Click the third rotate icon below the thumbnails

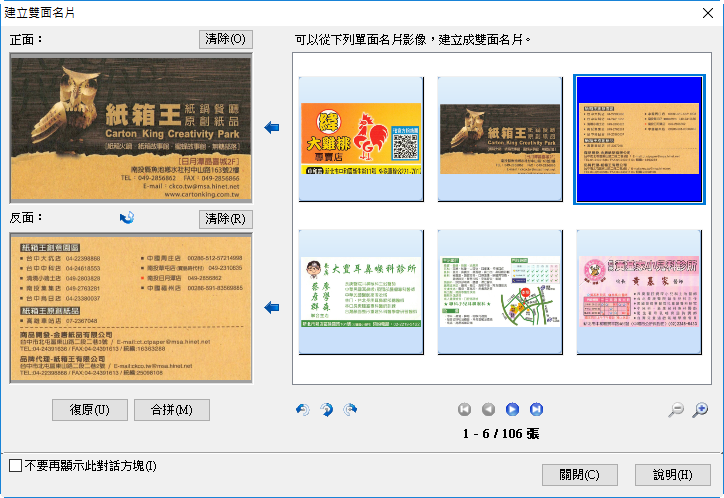pos(349,409)
